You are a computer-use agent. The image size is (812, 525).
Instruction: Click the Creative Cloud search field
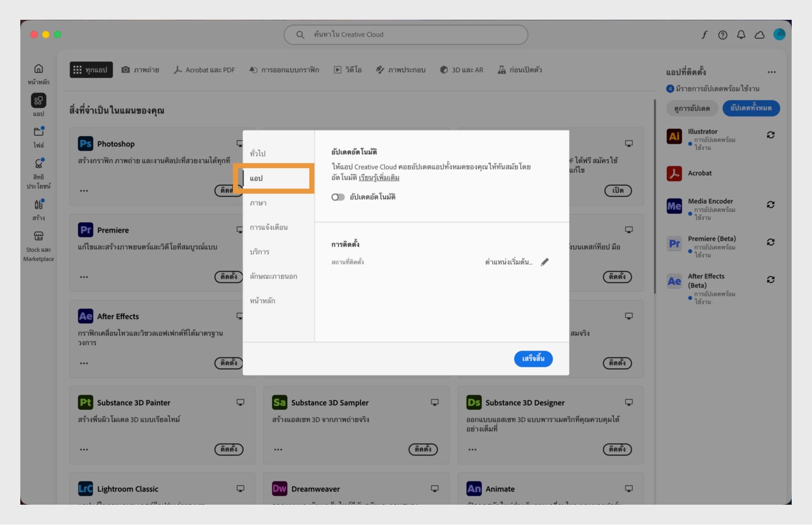[x=406, y=35]
